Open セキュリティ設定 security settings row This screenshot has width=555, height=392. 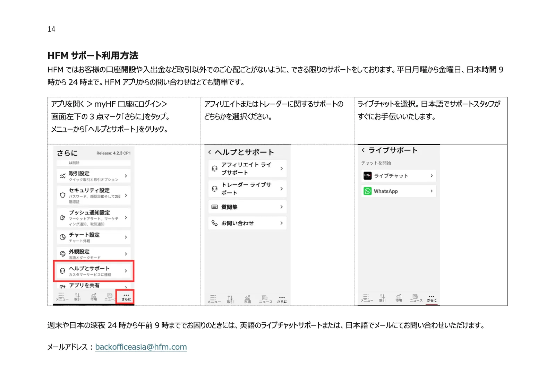94,195
